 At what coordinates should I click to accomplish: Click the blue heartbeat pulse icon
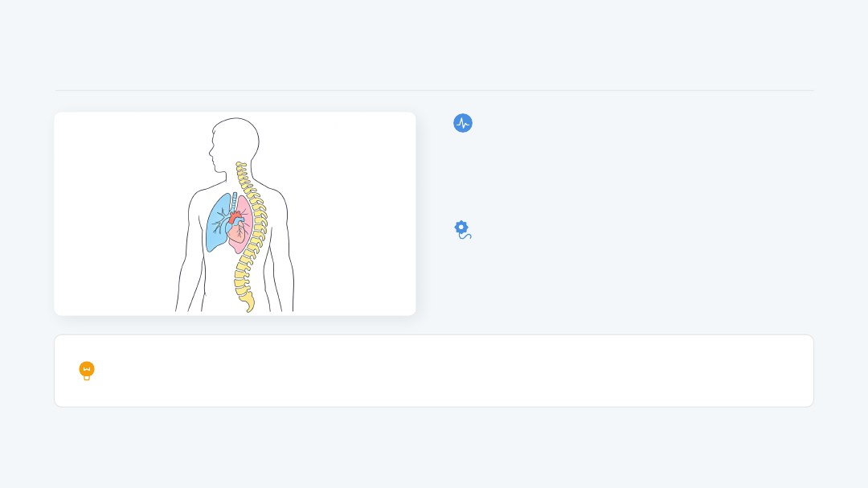click(463, 123)
